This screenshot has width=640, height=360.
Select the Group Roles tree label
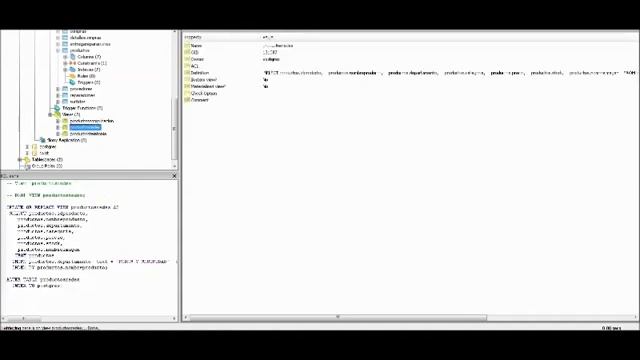pos(47,166)
